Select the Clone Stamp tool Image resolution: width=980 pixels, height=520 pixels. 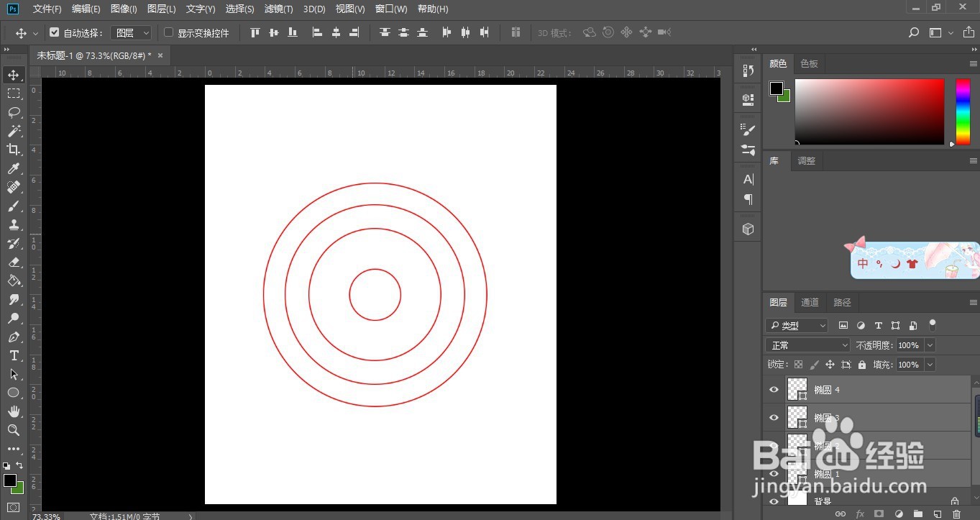coord(14,224)
